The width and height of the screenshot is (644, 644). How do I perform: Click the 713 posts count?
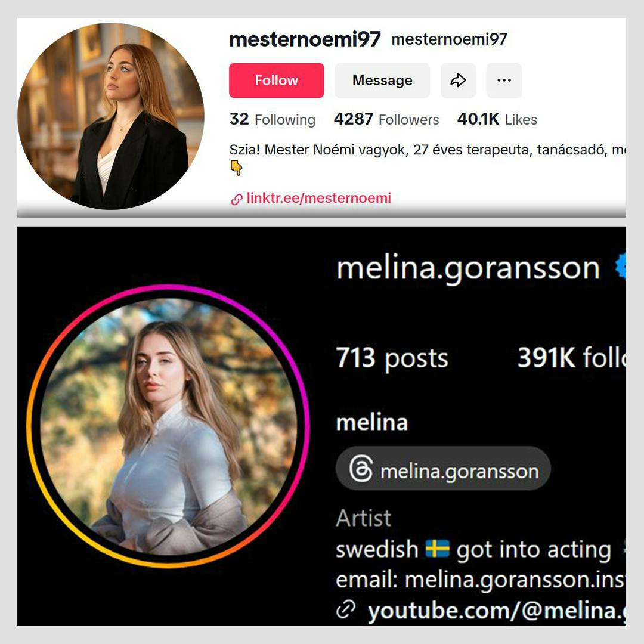pyautogui.click(x=392, y=358)
